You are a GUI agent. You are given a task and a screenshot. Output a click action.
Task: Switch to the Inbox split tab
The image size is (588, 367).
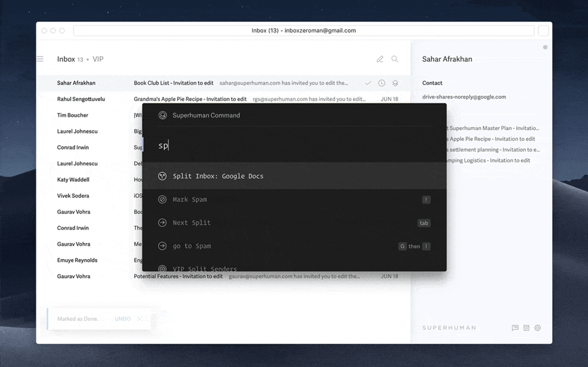(70, 59)
